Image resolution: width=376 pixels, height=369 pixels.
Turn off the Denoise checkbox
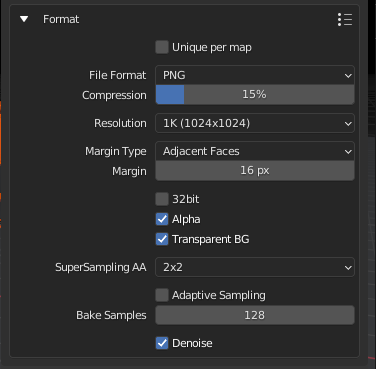(162, 343)
